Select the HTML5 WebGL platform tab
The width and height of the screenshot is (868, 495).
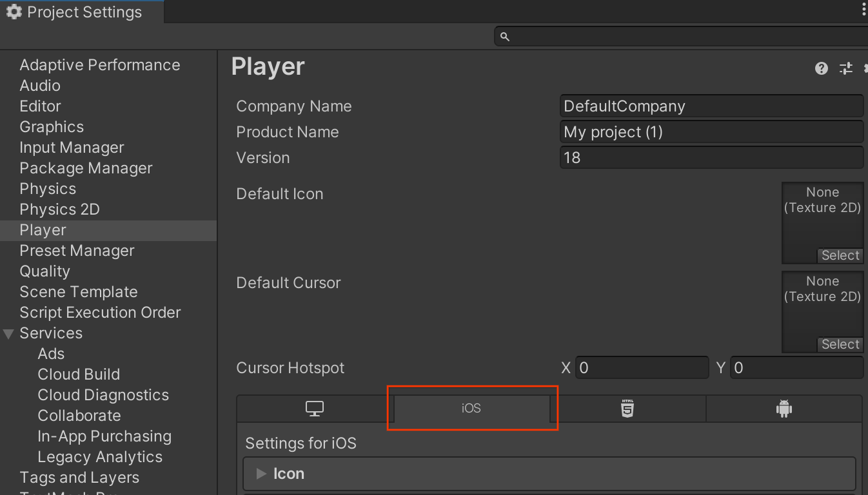(627, 409)
